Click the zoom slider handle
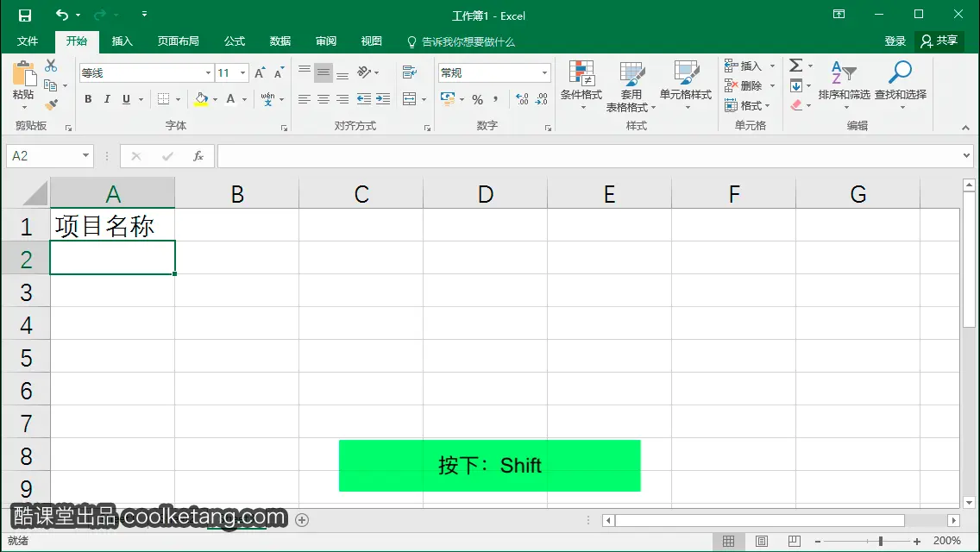The height and width of the screenshot is (552, 980). [x=880, y=542]
